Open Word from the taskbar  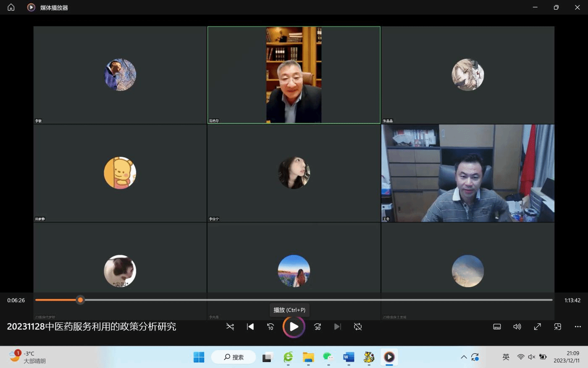[x=348, y=357]
